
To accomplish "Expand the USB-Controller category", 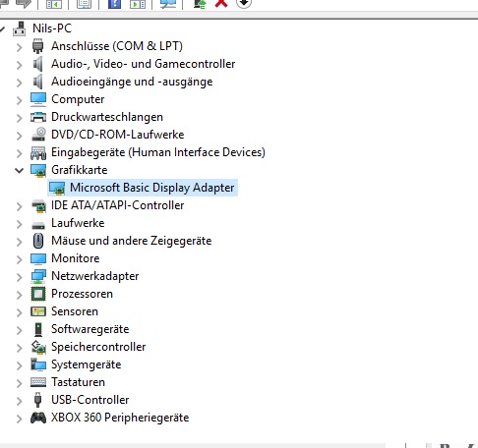I will tap(20, 401).
